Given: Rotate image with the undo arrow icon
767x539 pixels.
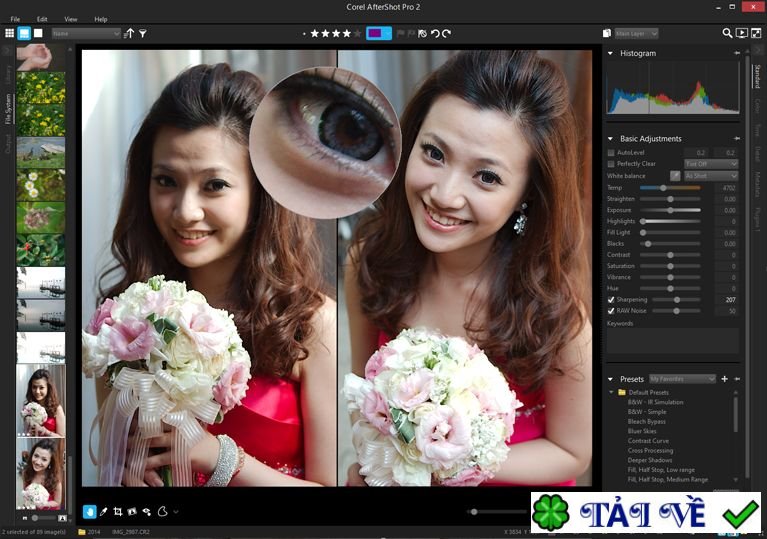Looking at the screenshot, I should click(434, 33).
